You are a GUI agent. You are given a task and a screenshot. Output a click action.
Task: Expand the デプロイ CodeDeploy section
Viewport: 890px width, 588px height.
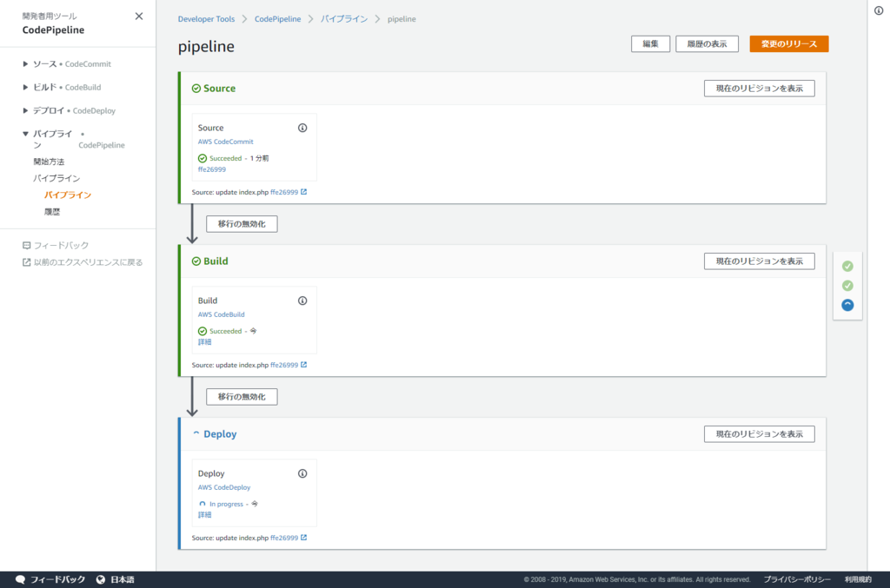(25, 110)
